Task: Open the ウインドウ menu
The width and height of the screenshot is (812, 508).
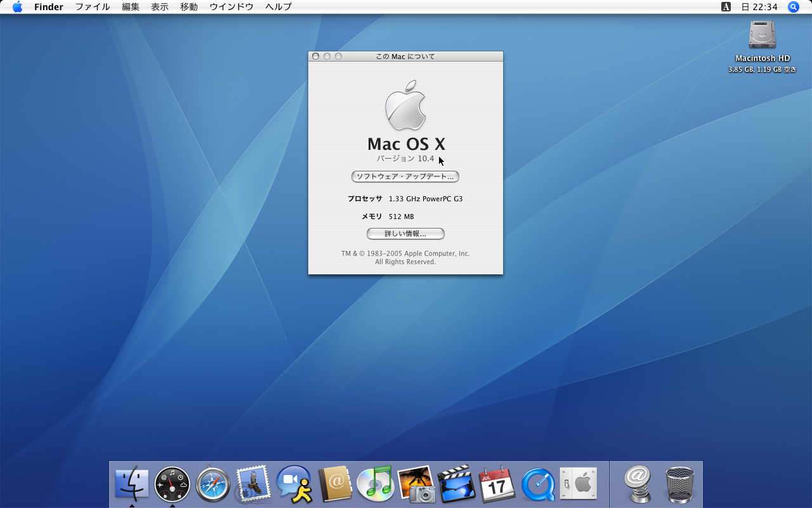Action: 232,7
